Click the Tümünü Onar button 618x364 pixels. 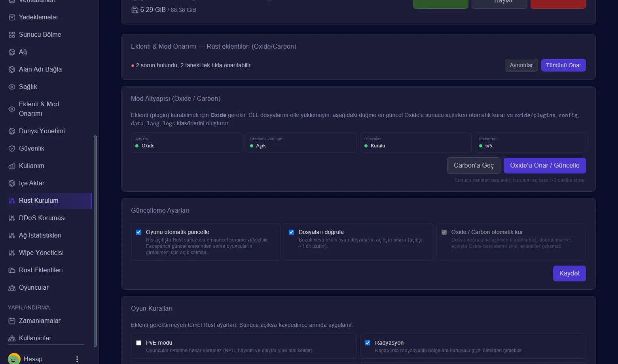click(x=563, y=65)
